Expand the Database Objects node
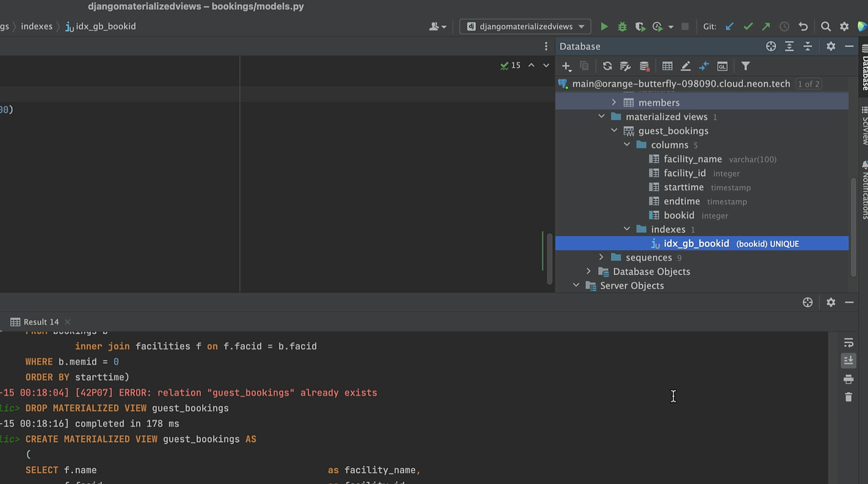Viewport: 868px width, 484px height. [x=589, y=271]
